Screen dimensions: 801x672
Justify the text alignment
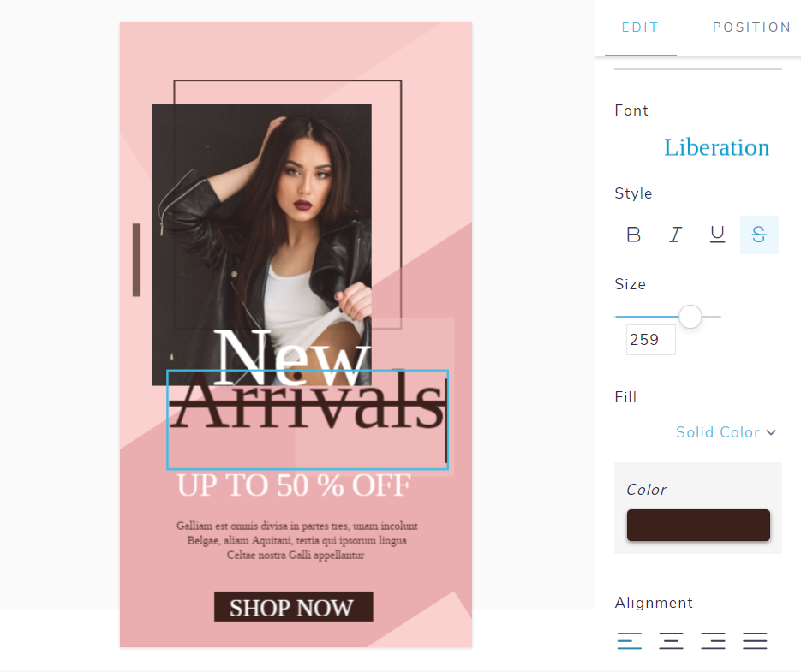(755, 640)
